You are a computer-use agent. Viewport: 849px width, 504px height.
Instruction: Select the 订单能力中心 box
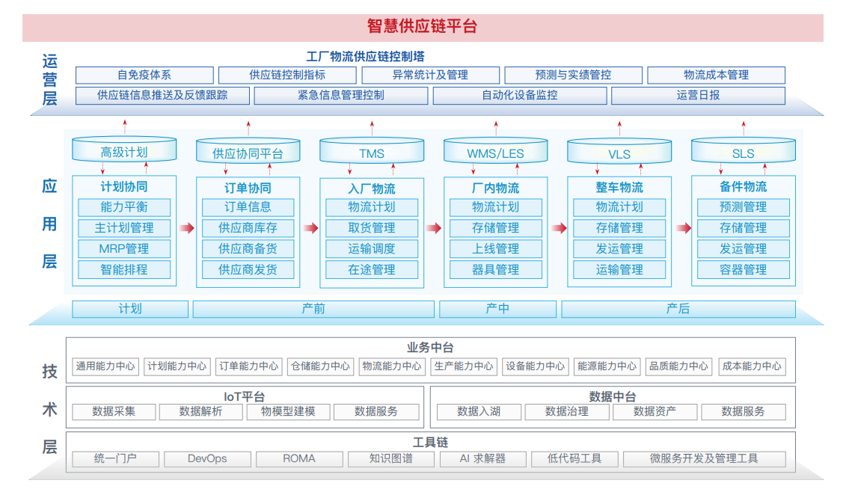click(x=248, y=366)
